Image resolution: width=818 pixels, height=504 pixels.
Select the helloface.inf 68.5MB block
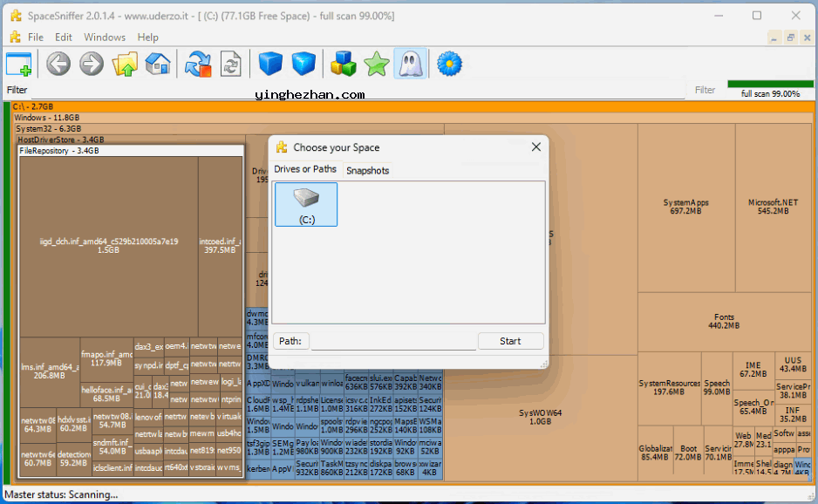tap(106, 394)
